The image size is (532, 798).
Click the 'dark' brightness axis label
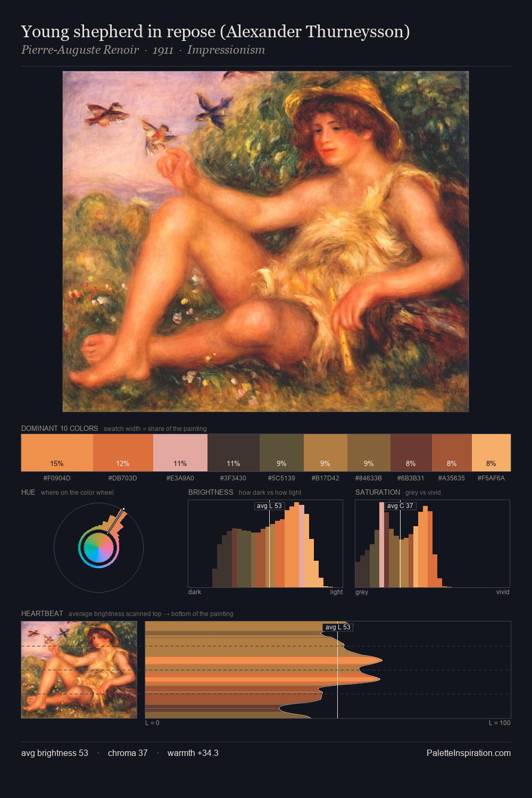195,592
